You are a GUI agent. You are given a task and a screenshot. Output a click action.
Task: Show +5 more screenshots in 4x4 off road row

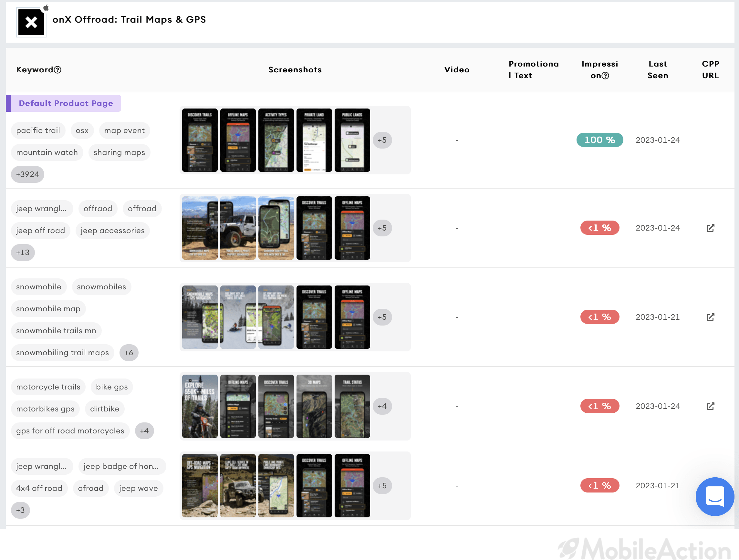pyautogui.click(x=382, y=485)
